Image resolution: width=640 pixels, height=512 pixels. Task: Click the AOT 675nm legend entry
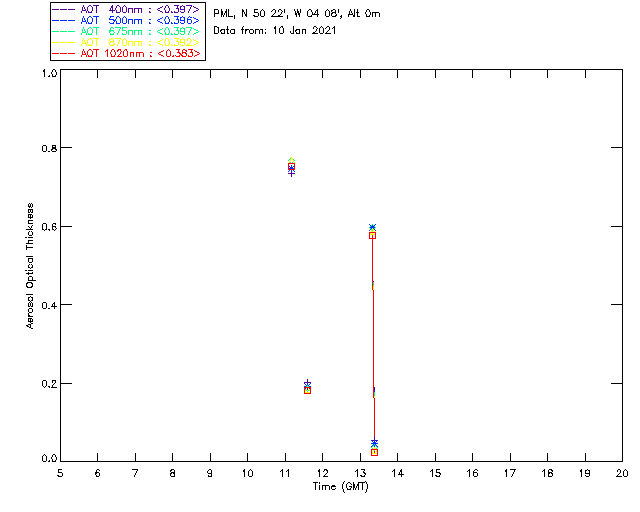click(x=126, y=31)
